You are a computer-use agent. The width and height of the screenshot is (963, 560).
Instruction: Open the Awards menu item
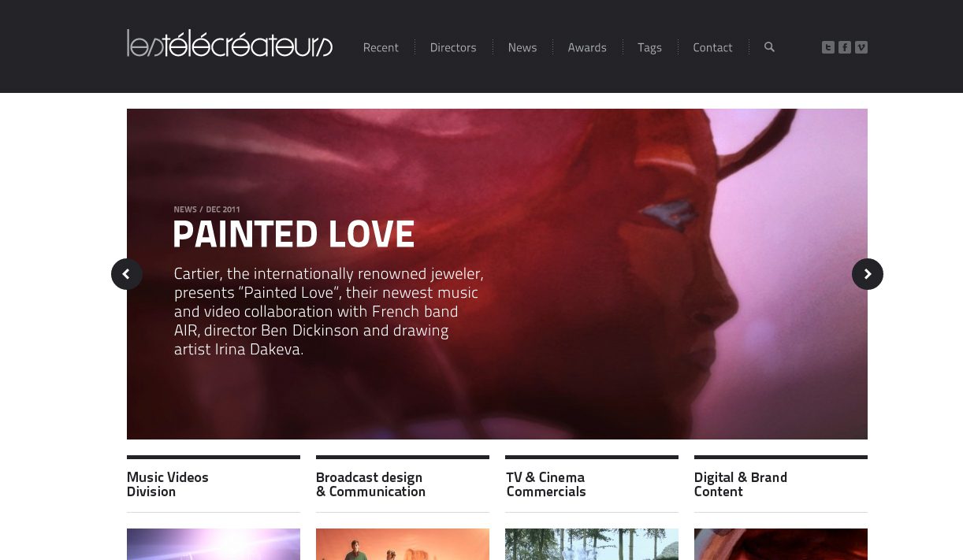pos(587,47)
